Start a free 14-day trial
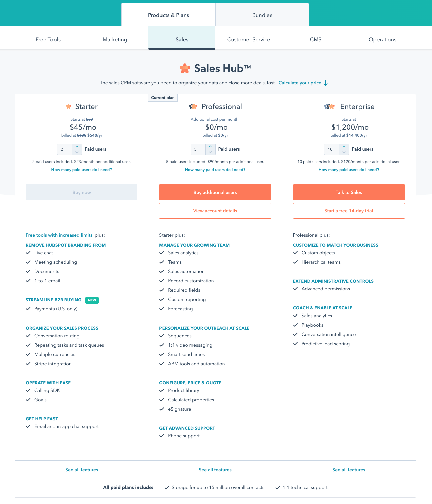The image size is (432, 504). pyautogui.click(x=349, y=211)
